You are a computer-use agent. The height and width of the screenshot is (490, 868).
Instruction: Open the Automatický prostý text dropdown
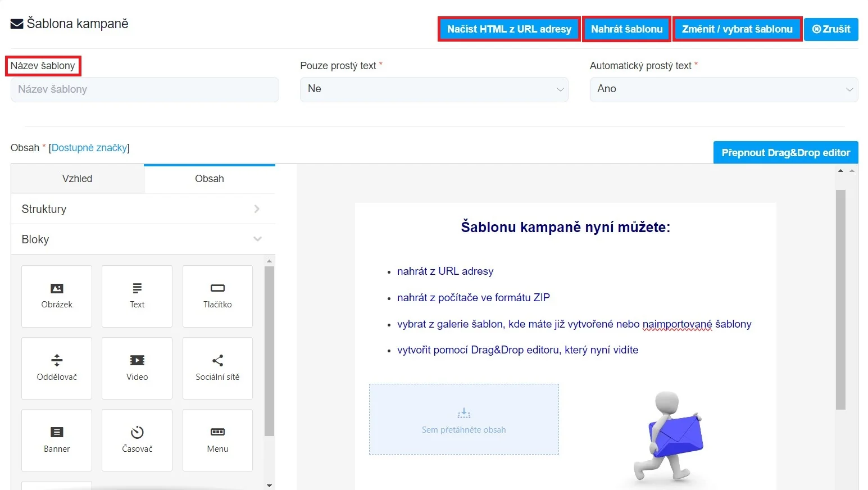click(723, 89)
